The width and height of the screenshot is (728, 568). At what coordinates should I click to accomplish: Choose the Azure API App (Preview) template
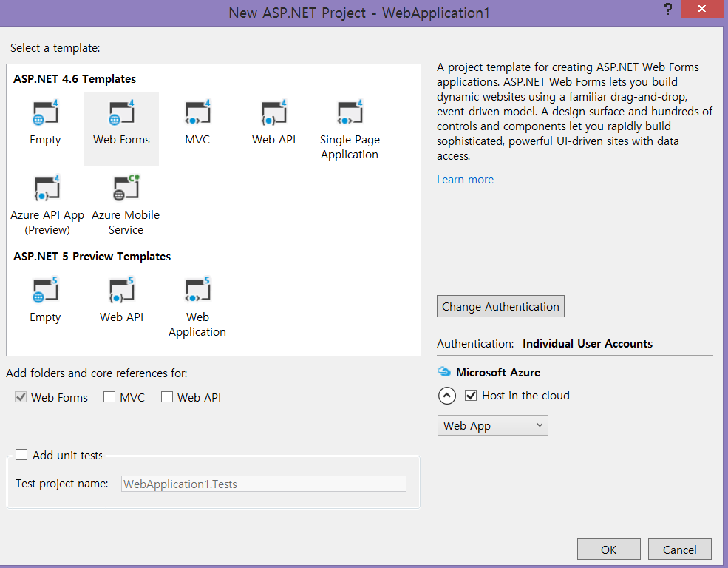[x=47, y=189]
